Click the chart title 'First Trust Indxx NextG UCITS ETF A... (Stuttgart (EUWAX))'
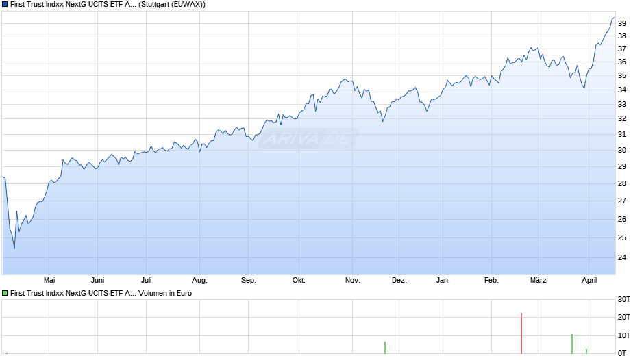The image size is (644, 360). pos(108,5)
